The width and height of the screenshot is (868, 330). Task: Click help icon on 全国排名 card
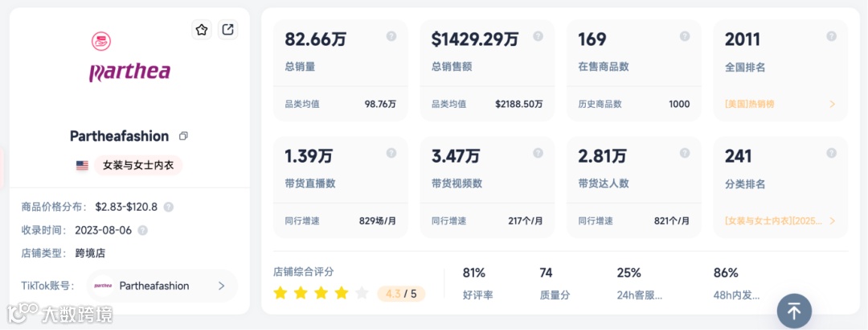pyautogui.click(x=832, y=36)
